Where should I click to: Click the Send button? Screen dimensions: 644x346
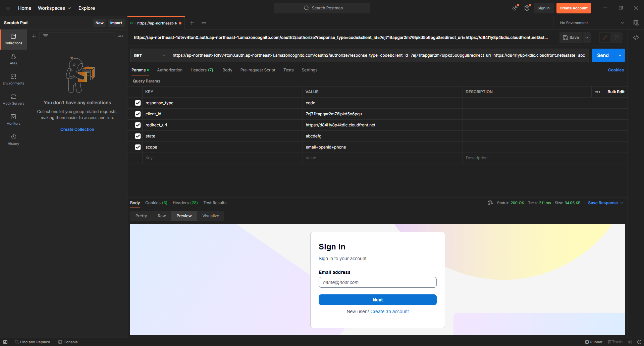603,55
